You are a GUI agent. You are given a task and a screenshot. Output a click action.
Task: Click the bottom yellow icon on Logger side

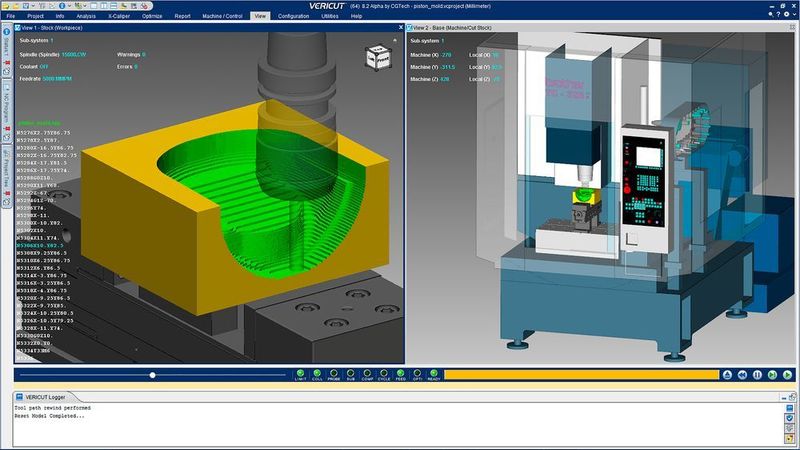(x=790, y=438)
